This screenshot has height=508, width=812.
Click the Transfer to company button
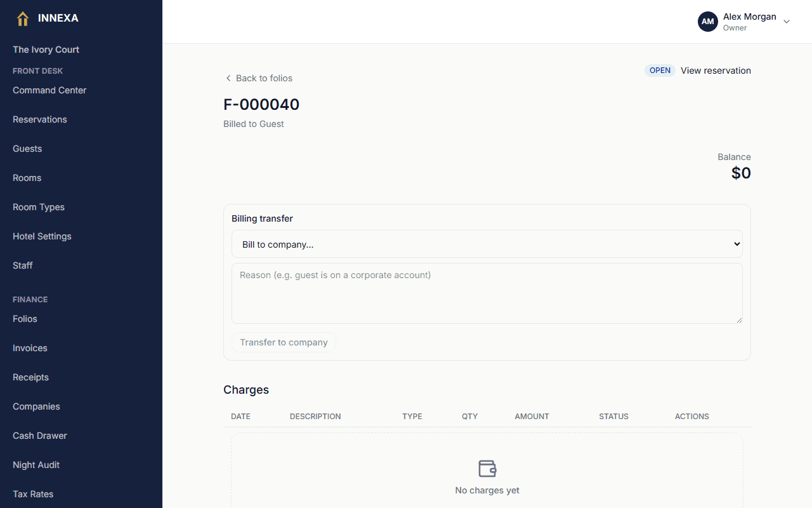284,342
